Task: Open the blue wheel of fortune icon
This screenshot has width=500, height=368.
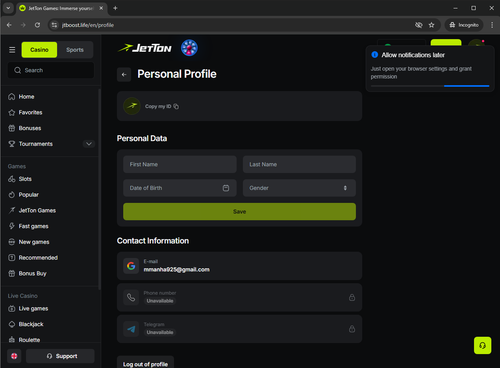Action: (189, 48)
